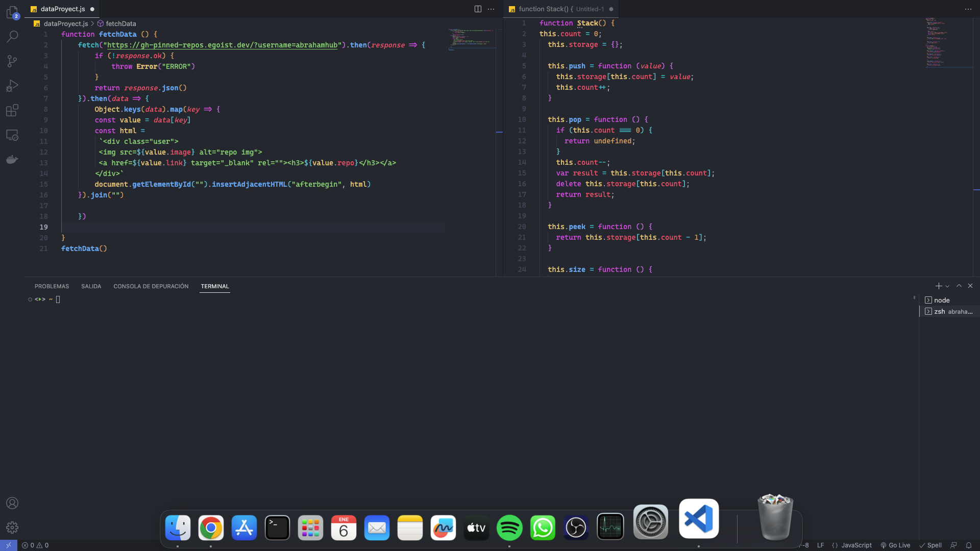Open Calendar from the Dock
This screenshot has width=980, height=551.
tap(344, 528)
